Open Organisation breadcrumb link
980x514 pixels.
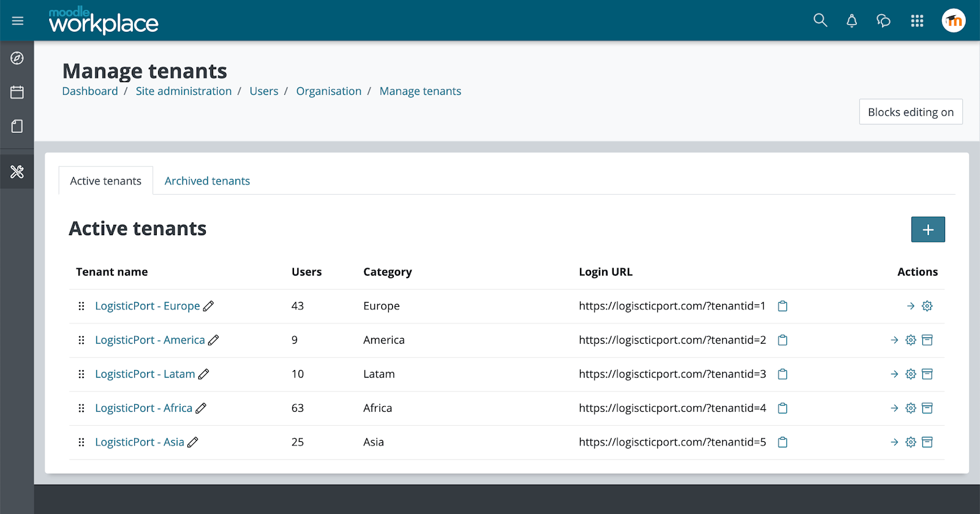tap(329, 91)
